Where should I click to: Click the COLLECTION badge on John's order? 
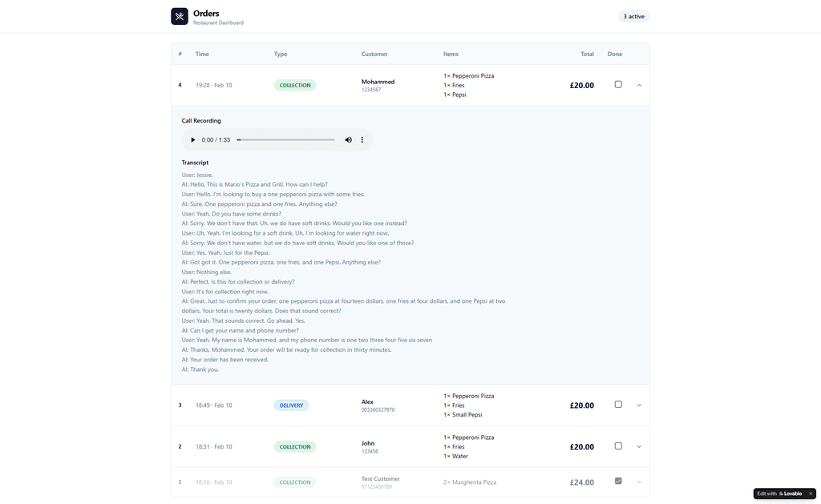(x=295, y=447)
